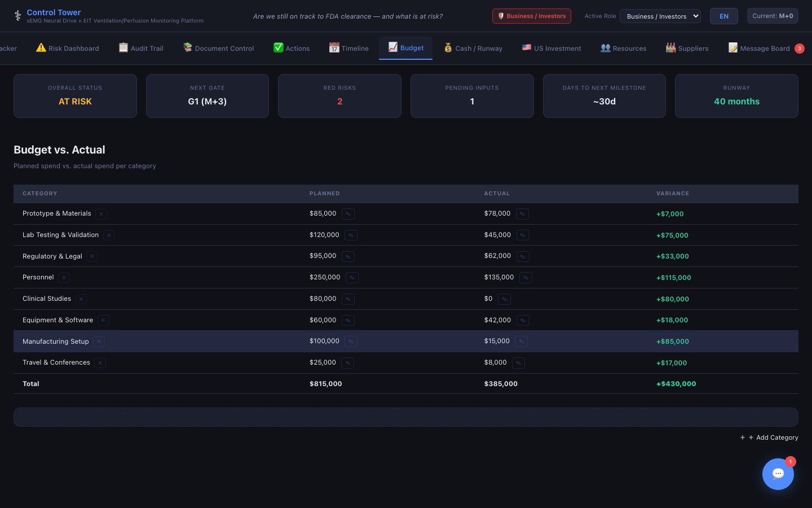
Task: Click the empty dashed input bar
Action: (405, 417)
